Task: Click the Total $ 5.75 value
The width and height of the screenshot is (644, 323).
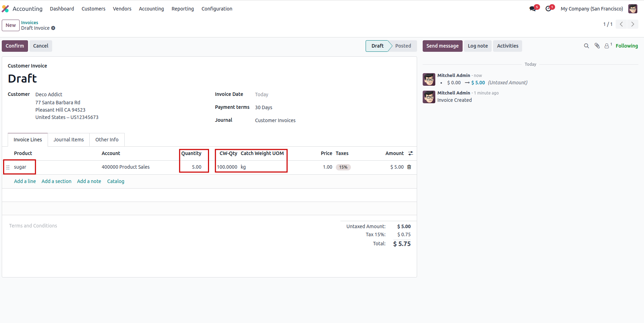Action: pyautogui.click(x=402, y=244)
